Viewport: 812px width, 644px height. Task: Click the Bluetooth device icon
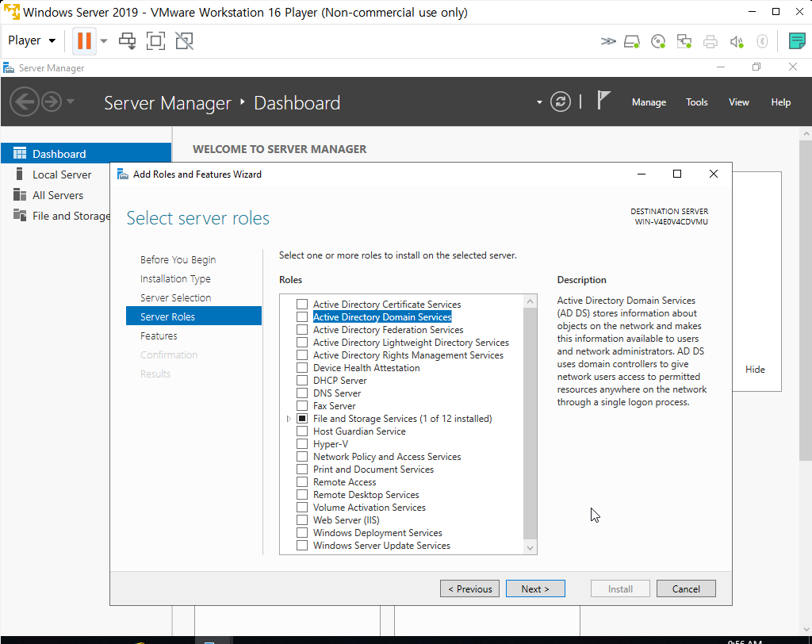762,41
